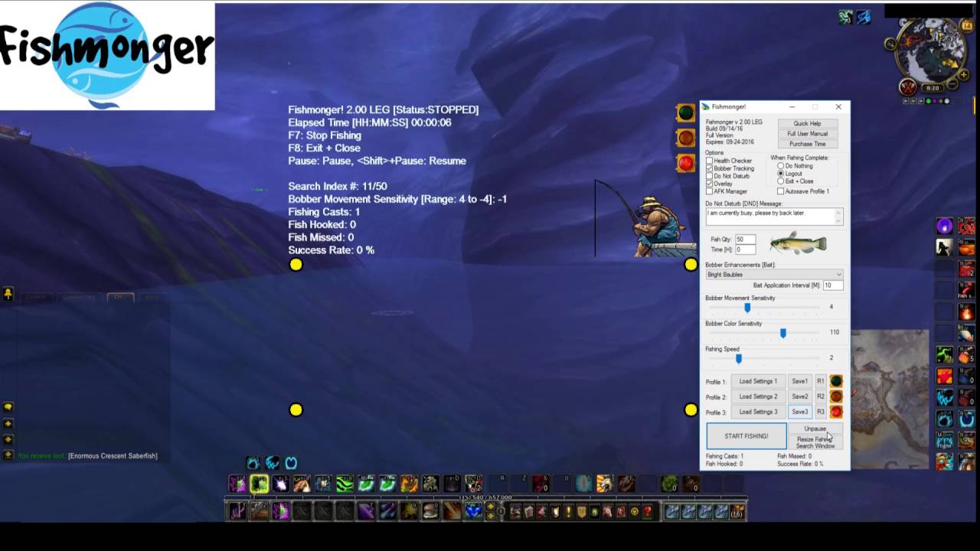Screen dimensions: 980x551
Task: Click the purple orb ability on the right side bar
Action: pyautogui.click(x=945, y=226)
